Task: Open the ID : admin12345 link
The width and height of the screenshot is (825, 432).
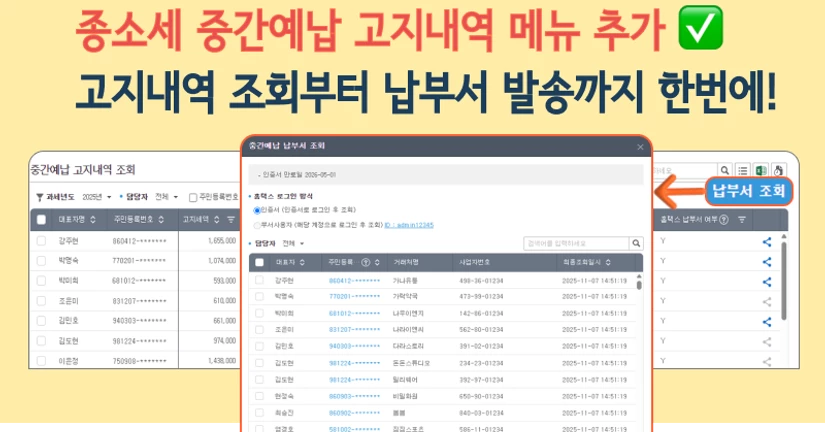Action: (409, 225)
